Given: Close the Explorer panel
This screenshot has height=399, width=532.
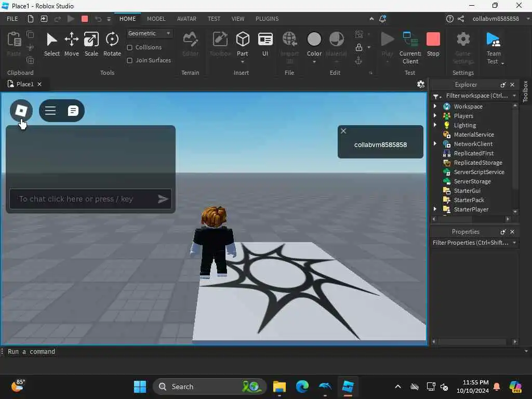Looking at the screenshot, I should pos(512,85).
